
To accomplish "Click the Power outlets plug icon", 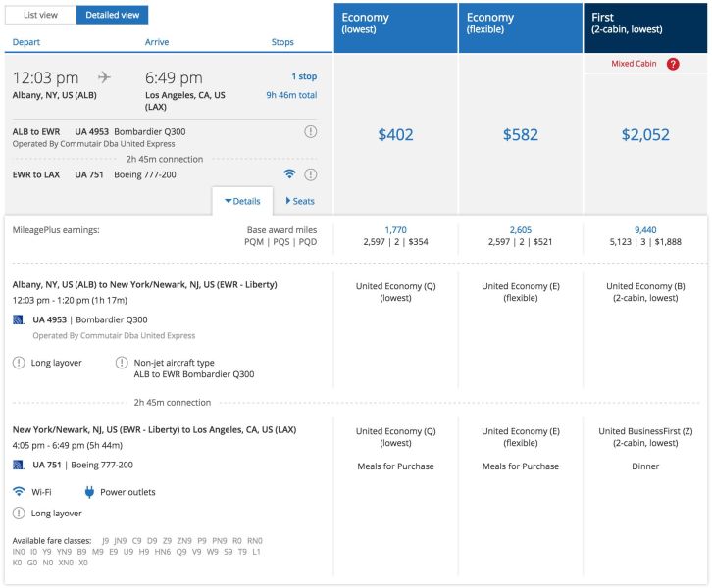I will point(89,492).
